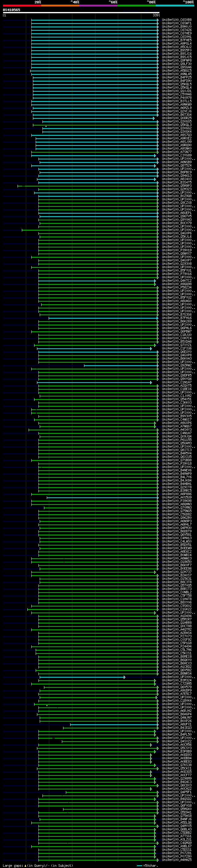Click the cyan alignment bar for A8UFX1

tap(115, 725)
